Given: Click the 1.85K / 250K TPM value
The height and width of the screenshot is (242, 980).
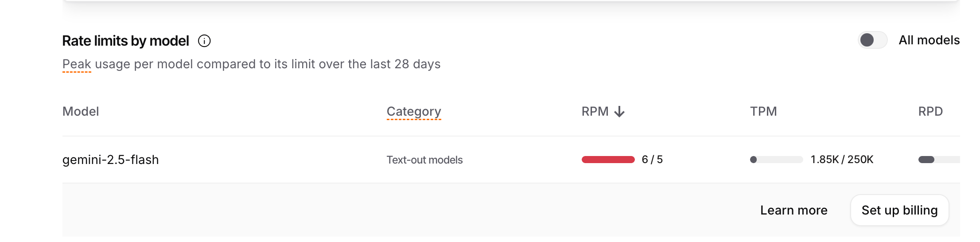Looking at the screenshot, I should [842, 160].
